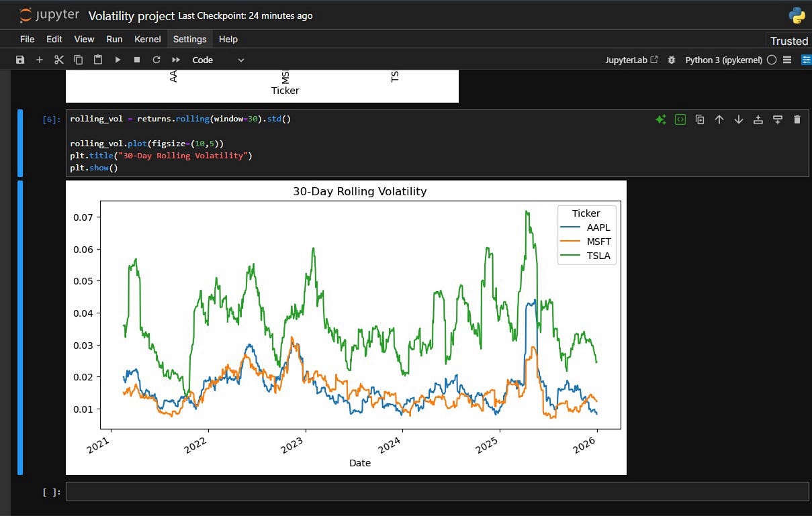812x516 pixels.
Task: Open the Help menu
Action: pos(228,39)
